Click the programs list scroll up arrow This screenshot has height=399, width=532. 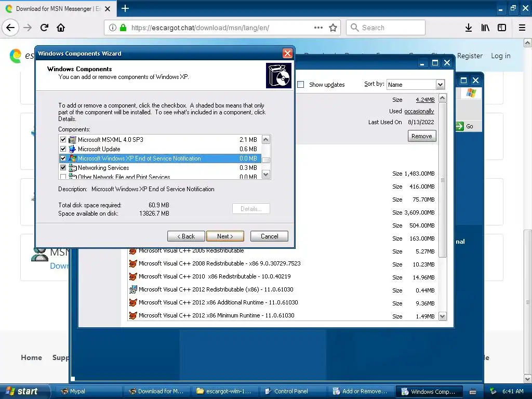pyautogui.click(x=443, y=98)
